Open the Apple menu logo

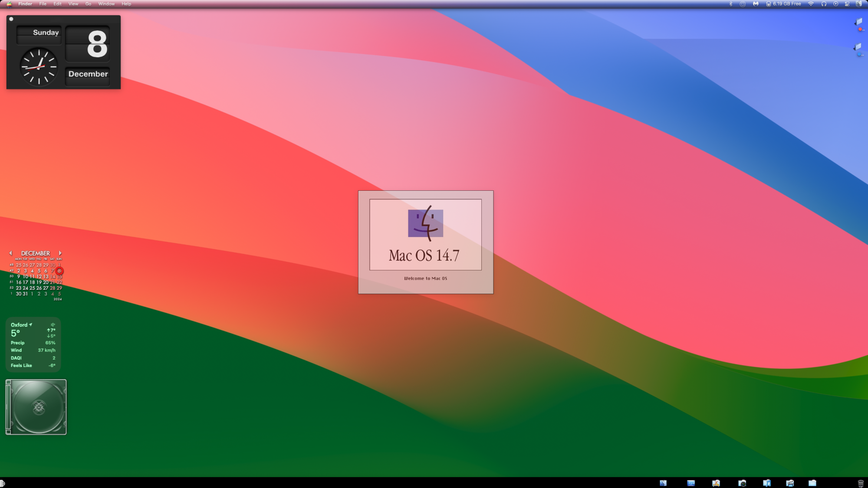pos(9,4)
